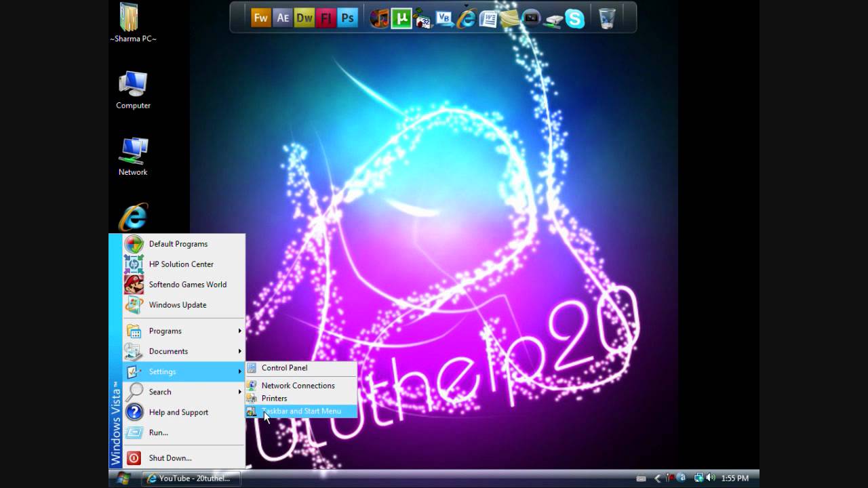
Task: Open Windows Update from Start menu
Action: click(x=184, y=305)
